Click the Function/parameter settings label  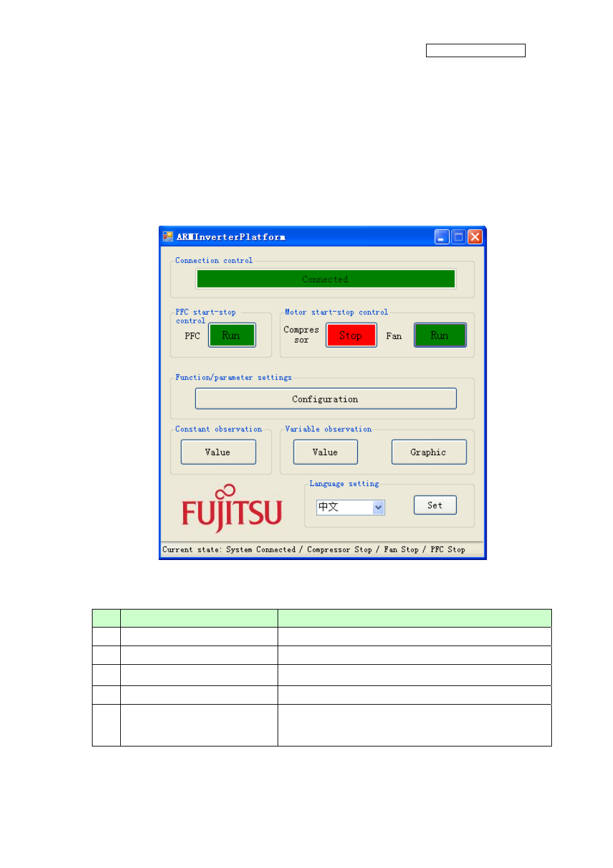[x=233, y=377]
